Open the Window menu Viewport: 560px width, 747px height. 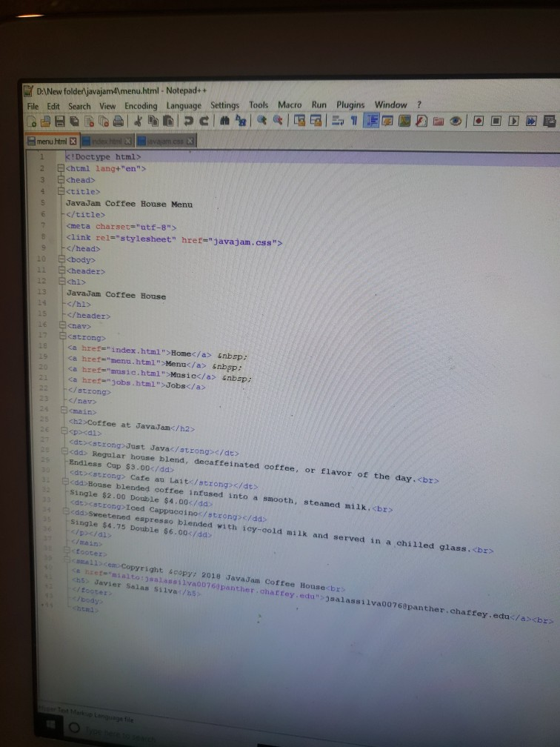pos(390,104)
